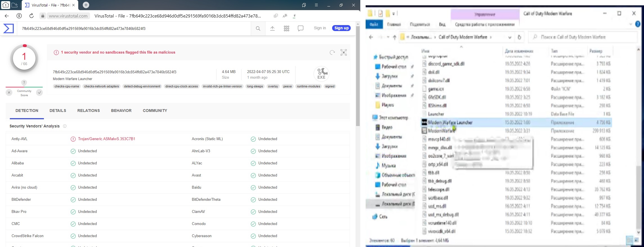The height and width of the screenshot is (247, 644).
Task: Click the upload file icon
Action: click(272, 28)
